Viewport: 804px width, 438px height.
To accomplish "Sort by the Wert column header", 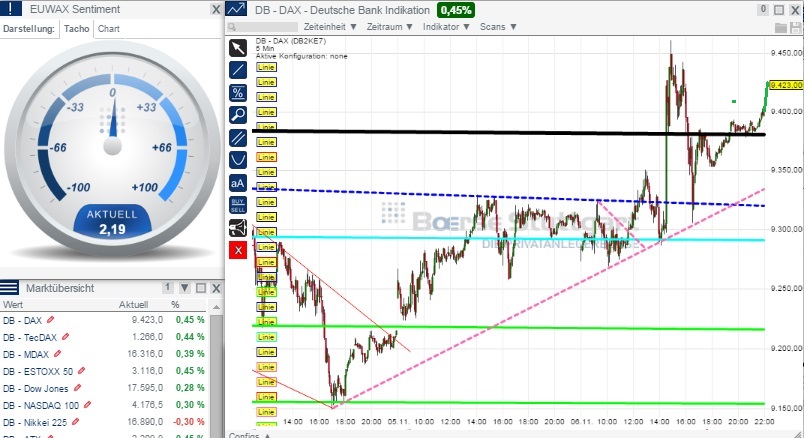I will 13,305.
